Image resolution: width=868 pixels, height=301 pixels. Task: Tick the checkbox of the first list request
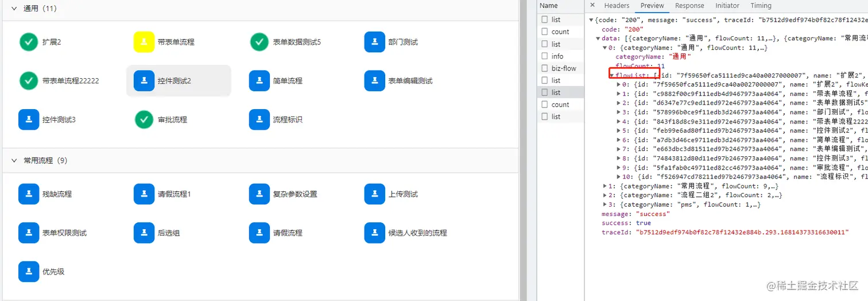tap(545, 20)
